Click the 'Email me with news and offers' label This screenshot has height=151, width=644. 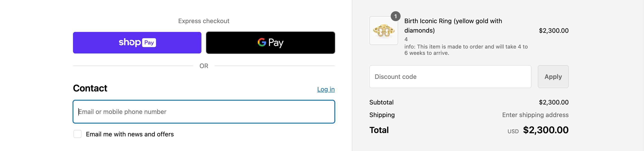130,134
